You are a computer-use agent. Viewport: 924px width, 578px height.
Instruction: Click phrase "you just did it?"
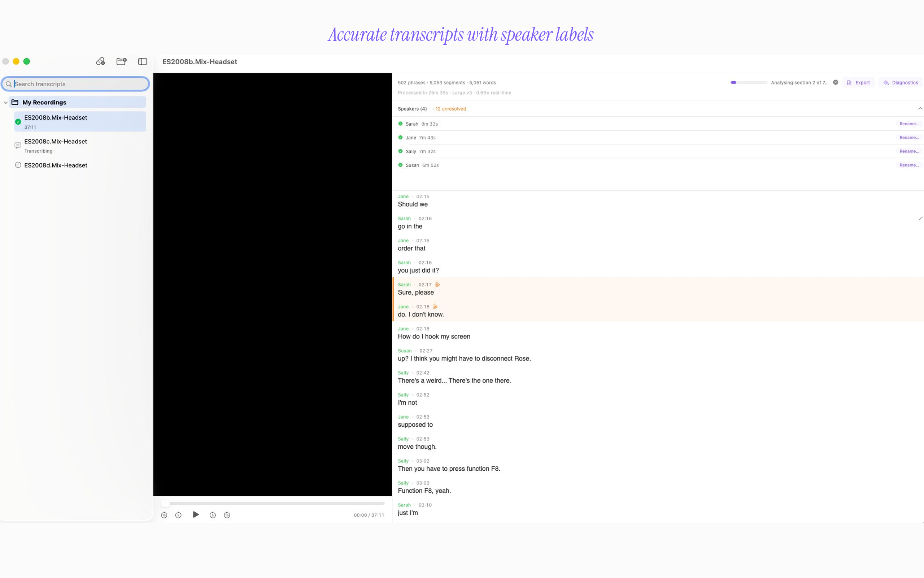tap(418, 270)
